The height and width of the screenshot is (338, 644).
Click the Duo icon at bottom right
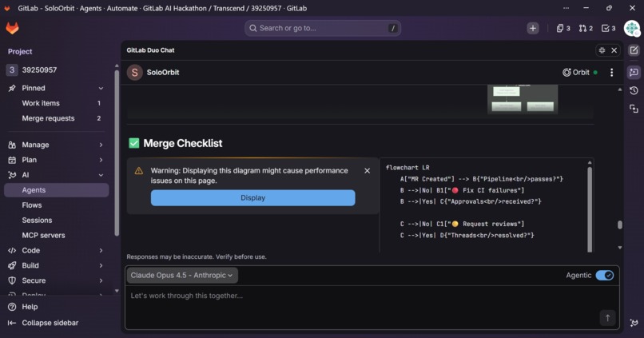[x=634, y=323]
